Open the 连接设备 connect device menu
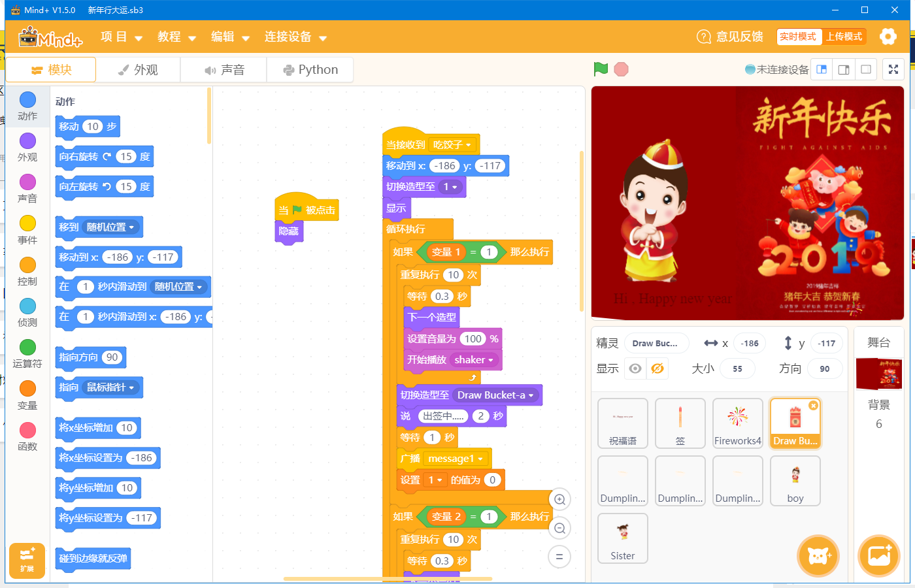Image resolution: width=915 pixels, height=588 pixels. pyautogui.click(x=295, y=37)
